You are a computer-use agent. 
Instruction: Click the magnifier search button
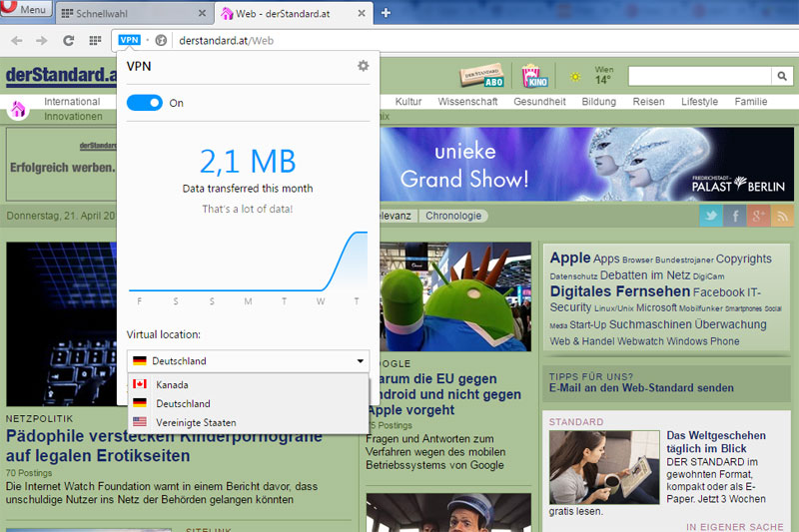coord(782,77)
